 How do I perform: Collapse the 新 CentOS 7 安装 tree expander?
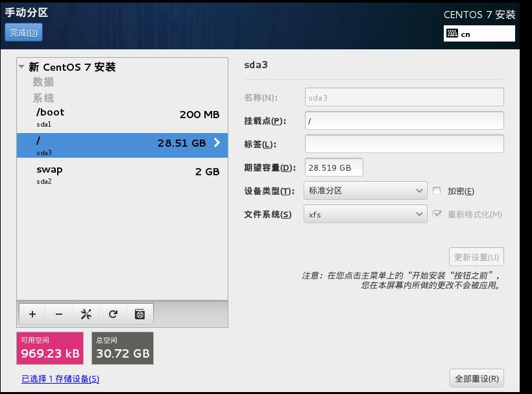click(x=21, y=66)
